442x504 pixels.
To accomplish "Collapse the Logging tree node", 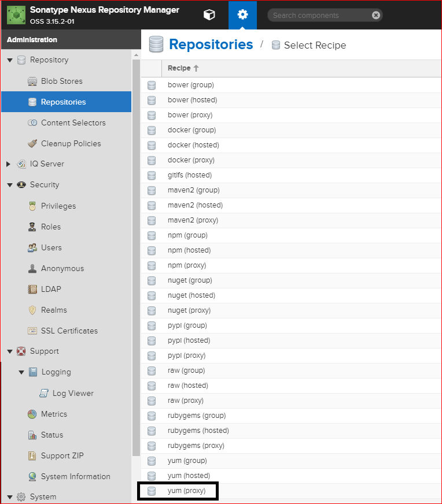I will point(21,372).
